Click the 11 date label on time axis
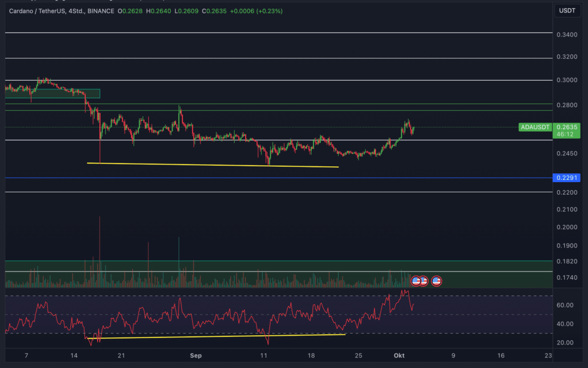Screen dimensions: 588x368 pyautogui.click(x=264, y=355)
